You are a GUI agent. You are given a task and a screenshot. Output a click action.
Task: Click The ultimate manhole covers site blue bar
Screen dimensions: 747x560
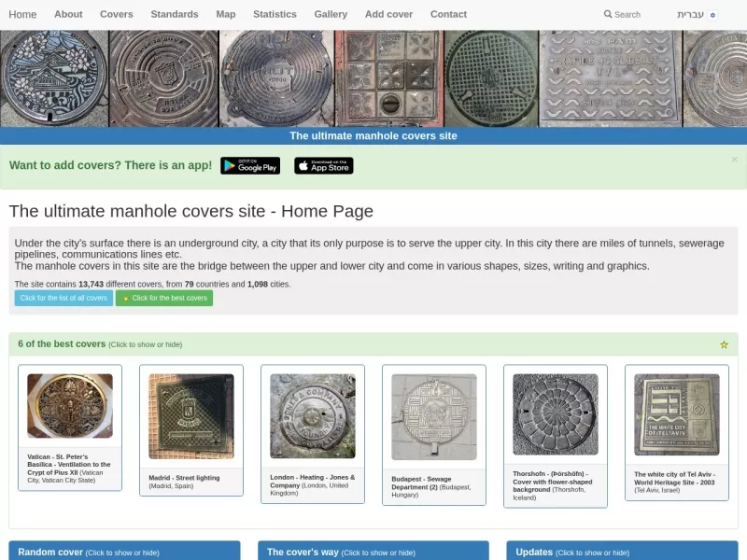pyautogui.click(x=373, y=135)
